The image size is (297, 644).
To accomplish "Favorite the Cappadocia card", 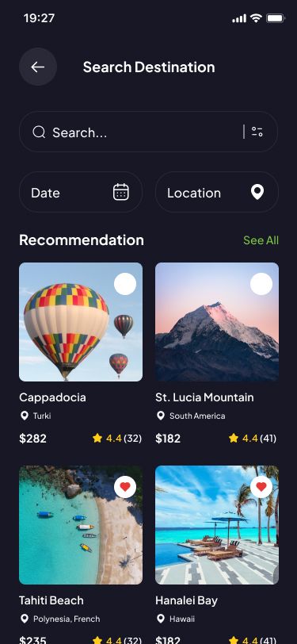I will (125, 284).
